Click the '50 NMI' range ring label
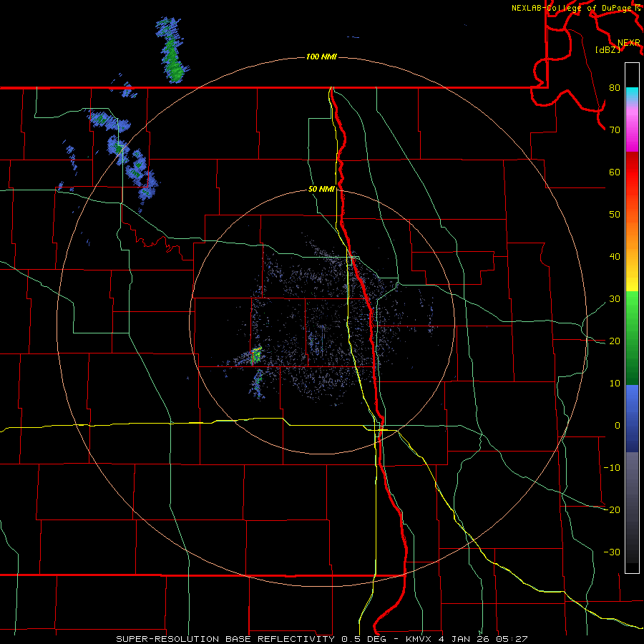The height and width of the screenshot is (644, 644). (x=321, y=190)
